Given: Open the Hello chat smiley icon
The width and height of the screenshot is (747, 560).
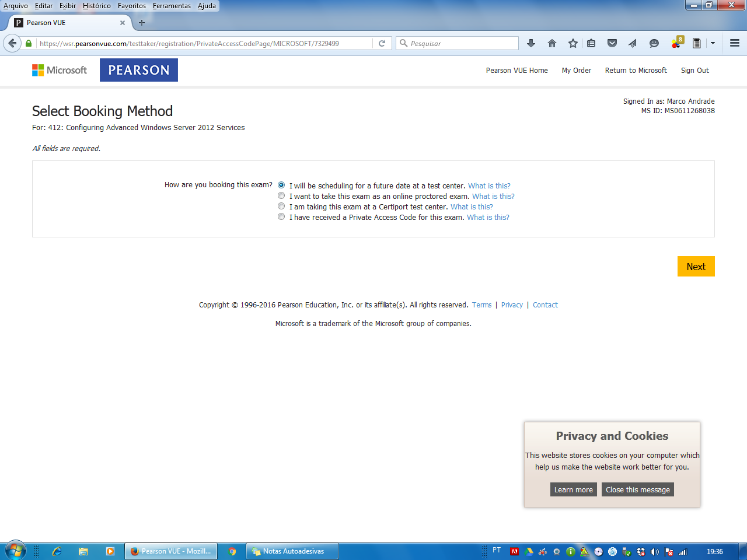Looking at the screenshot, I should [x=654, y=43].
